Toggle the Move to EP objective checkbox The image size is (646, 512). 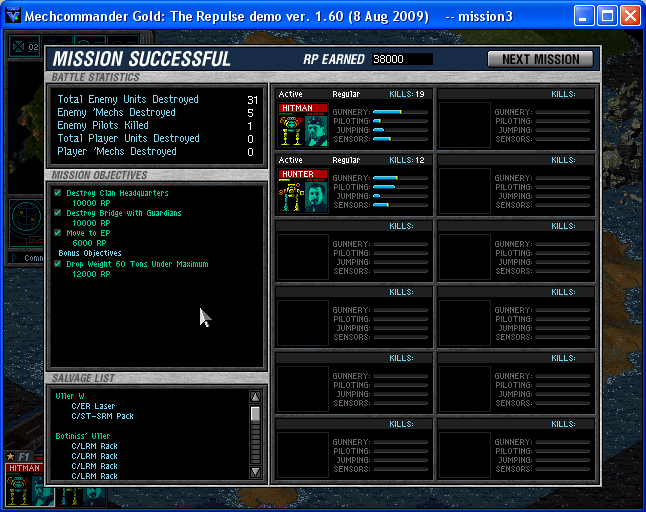pyautogui.click(x=58, y=232)
